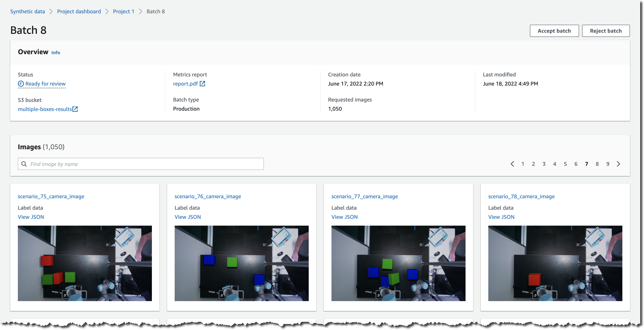Click breadcrumb chevron after Synthetic data
The width and height of the screenshot is (644, 330).
pos(51,12)
